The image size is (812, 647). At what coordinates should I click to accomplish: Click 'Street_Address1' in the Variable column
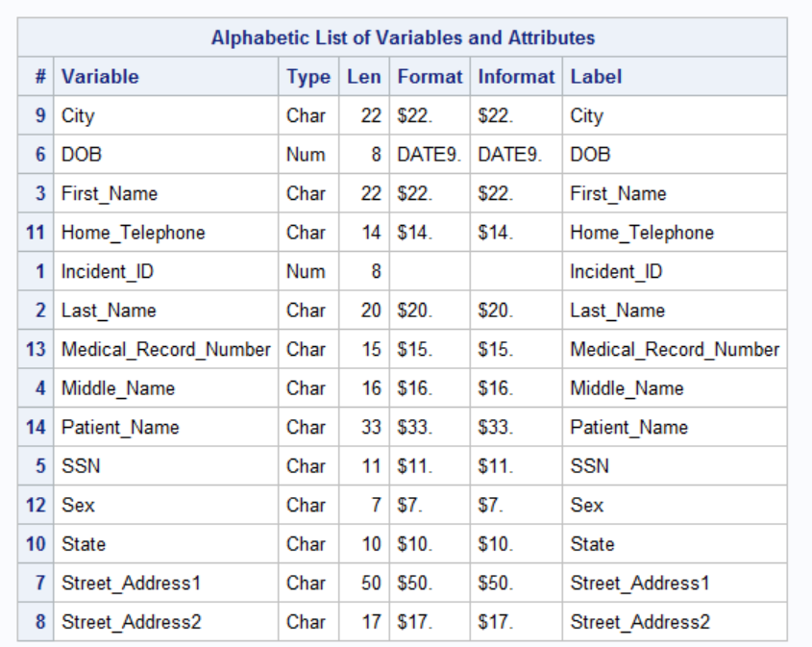[132, 584]
